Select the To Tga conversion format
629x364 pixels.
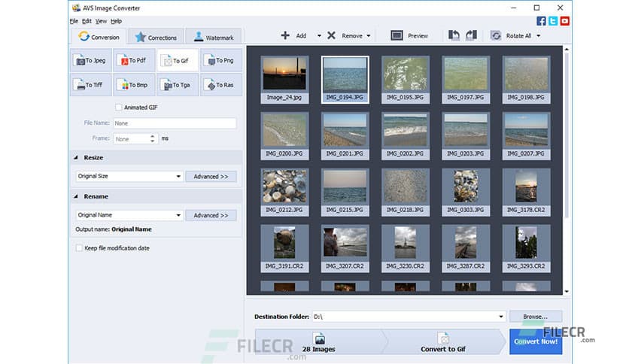pos(178,85)
